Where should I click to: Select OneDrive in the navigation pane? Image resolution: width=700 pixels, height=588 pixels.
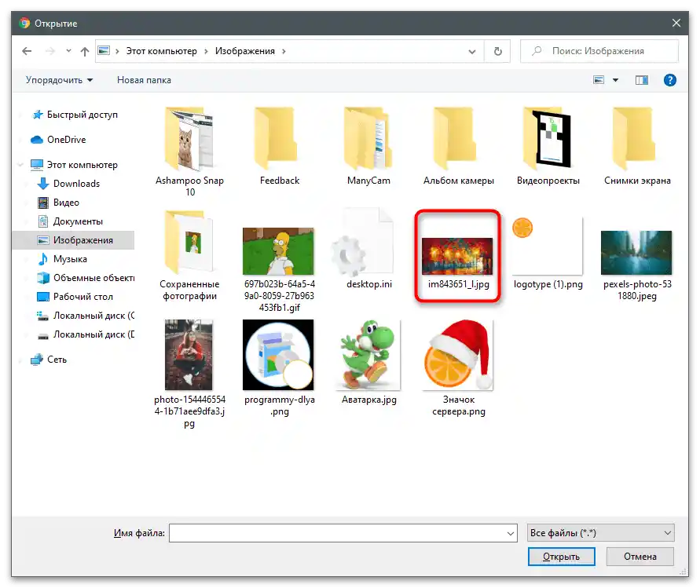58,140
